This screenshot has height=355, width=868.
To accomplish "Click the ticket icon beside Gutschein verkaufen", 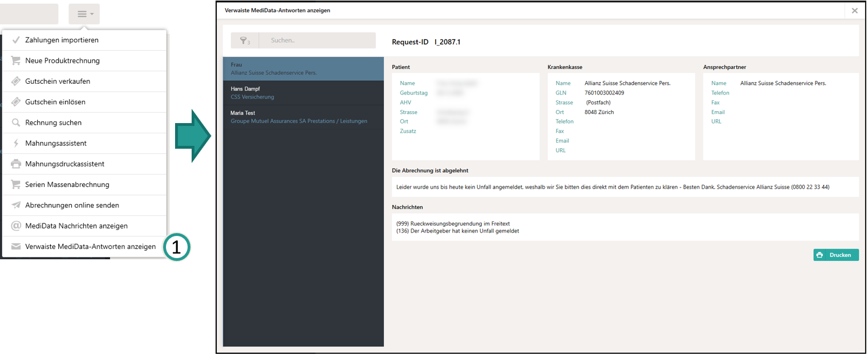I will click(16, 81).
